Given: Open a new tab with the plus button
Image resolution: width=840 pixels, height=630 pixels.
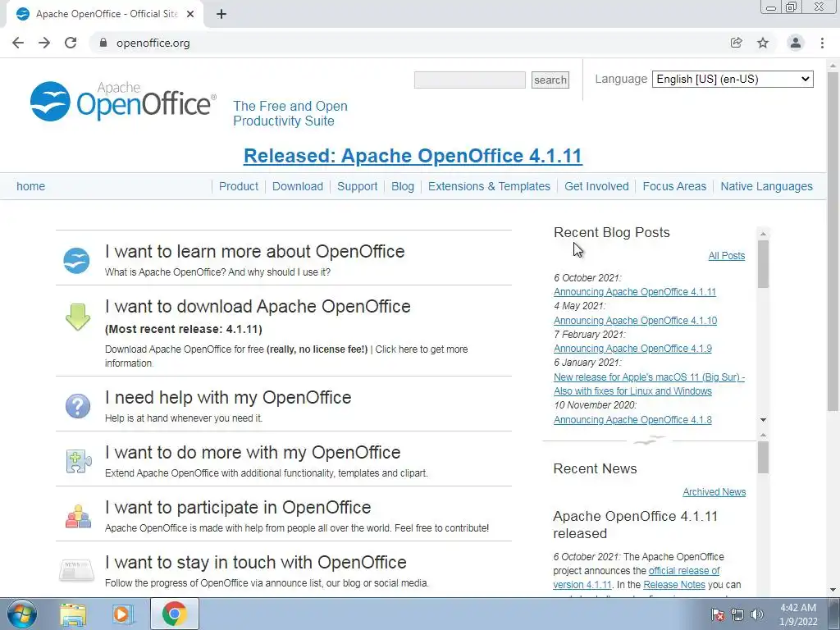Looking at the screenshot, I should pyautogui.click(x=221, y=14).
